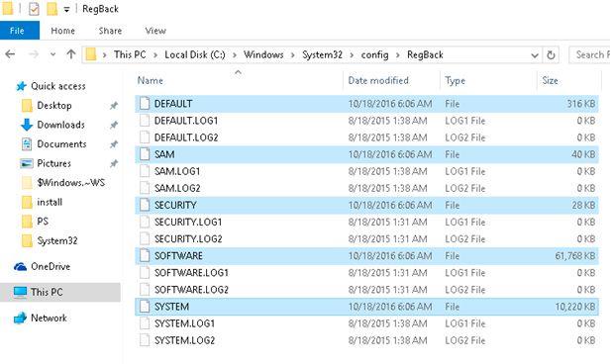Go back with the Back arrow

click(x=11, y=54)
